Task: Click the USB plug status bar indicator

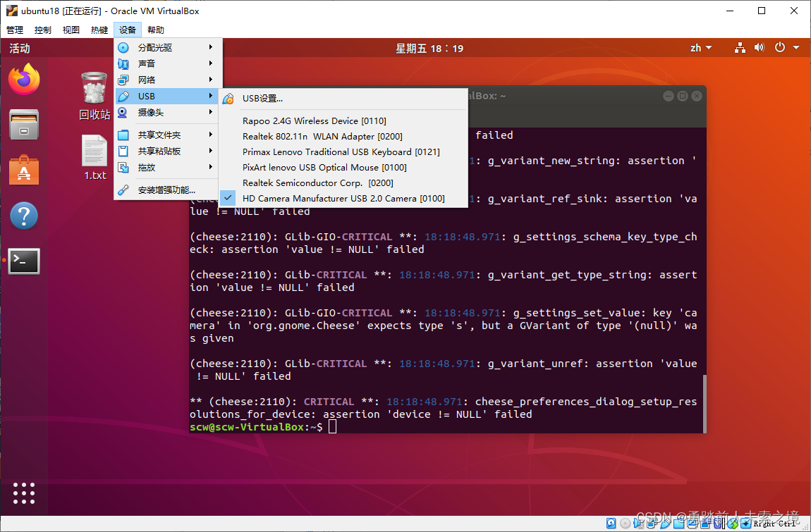Action: click(x=665, y=524)
